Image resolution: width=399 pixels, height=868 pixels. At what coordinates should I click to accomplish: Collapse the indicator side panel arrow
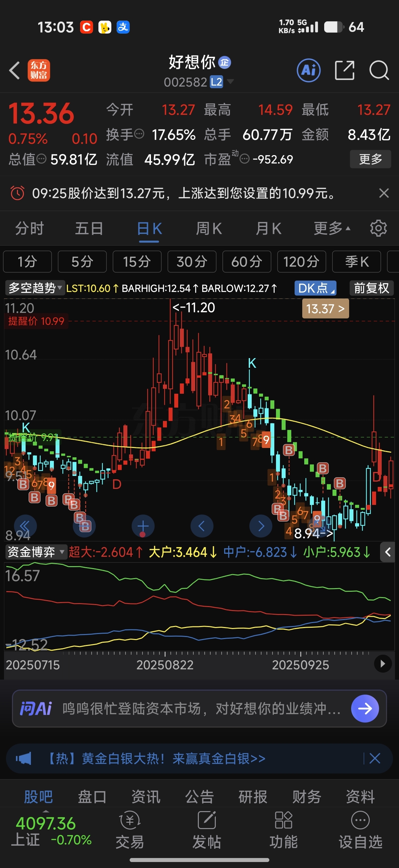coord(388,552)
